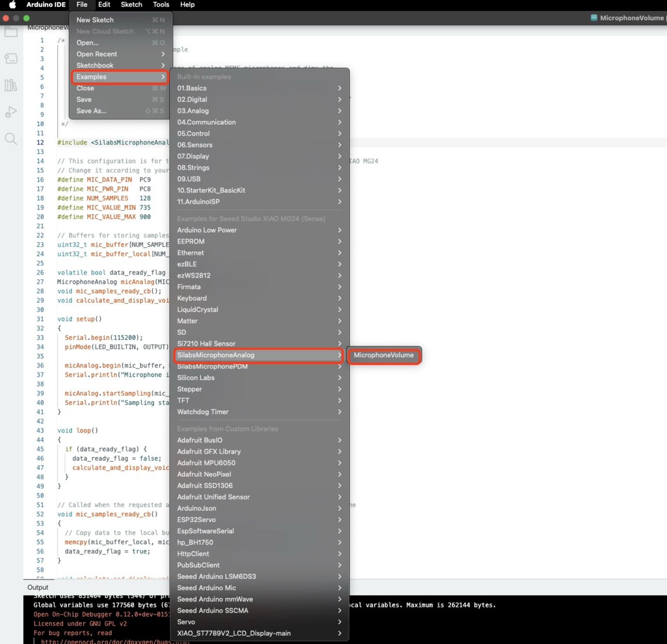Select the 03.Analog examples entry
This screenshot has width=667, height=644.
[259, 111]
